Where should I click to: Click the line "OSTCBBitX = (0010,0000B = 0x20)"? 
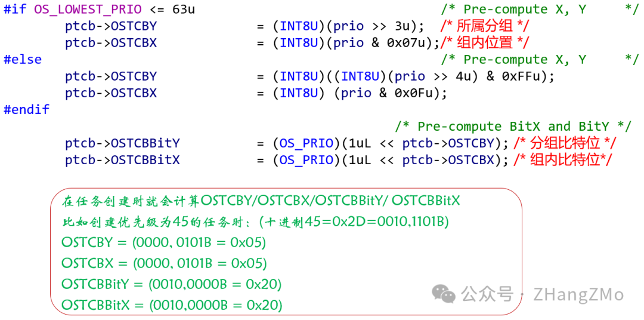point(172,305)
